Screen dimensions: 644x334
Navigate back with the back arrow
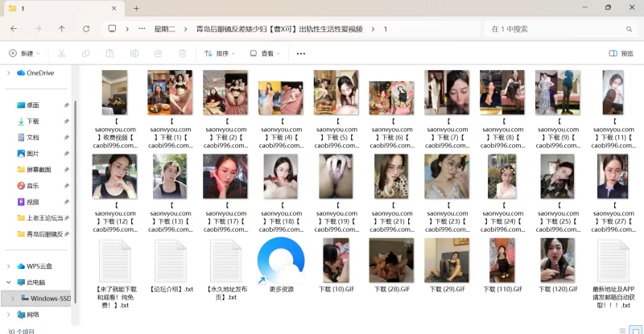click(x=14, y=29)
